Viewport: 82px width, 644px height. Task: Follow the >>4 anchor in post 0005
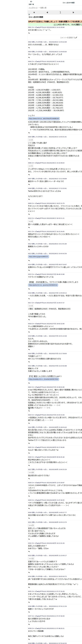point(31,140)
